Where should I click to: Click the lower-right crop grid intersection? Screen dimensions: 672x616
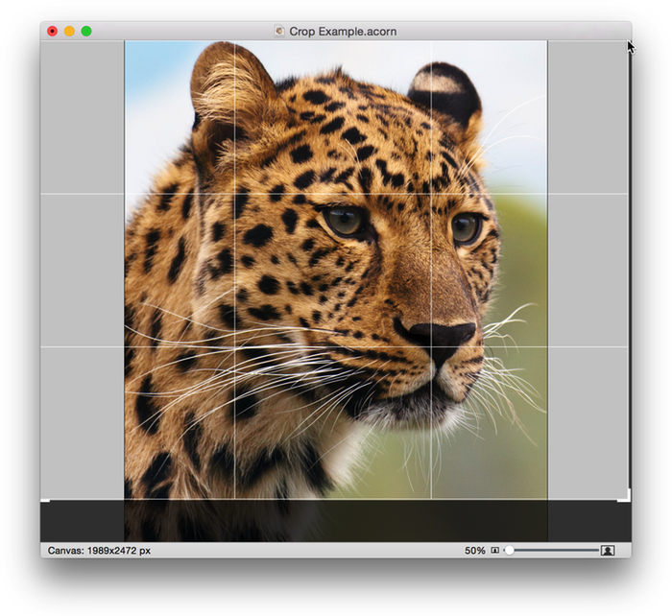(x=431, y=346)
